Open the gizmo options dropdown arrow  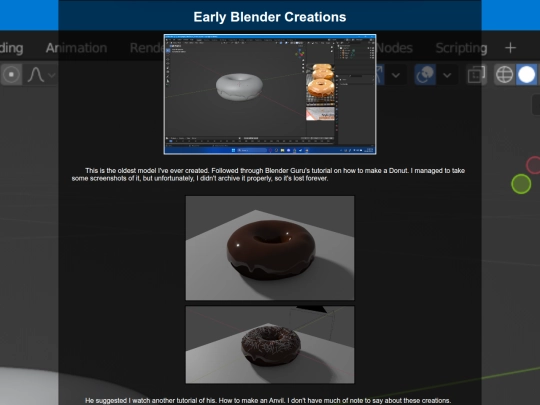396,75
